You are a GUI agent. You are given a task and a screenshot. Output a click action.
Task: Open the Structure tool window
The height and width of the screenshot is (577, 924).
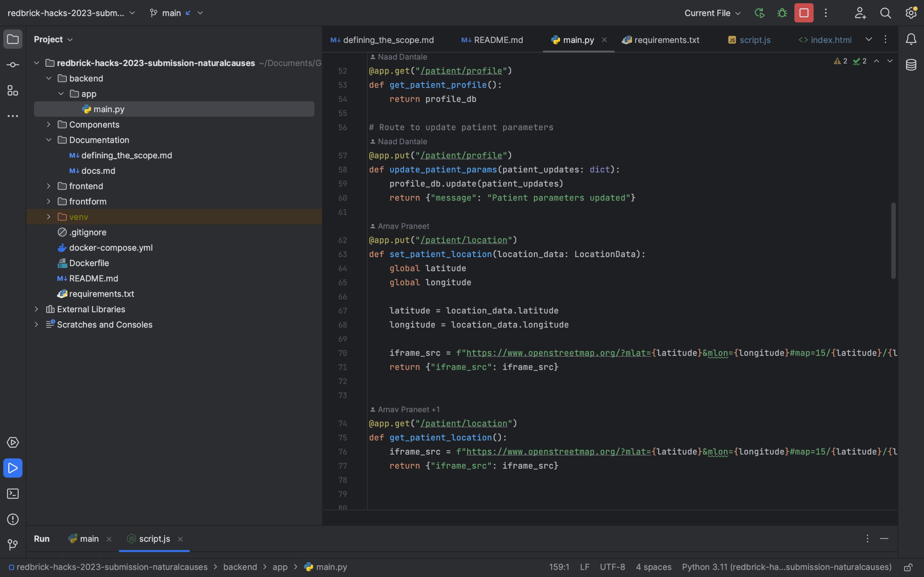[x=13, y=91]
